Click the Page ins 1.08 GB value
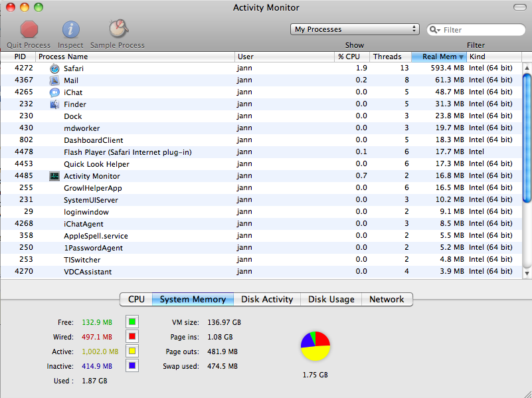Viewport: 532px width, 398px height. point(220,337)
